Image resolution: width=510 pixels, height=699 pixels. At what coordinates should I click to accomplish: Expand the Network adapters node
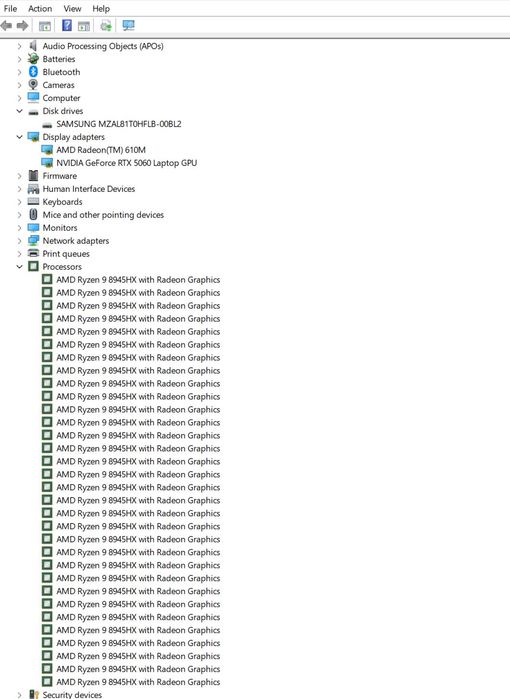[x=19, y=241]
